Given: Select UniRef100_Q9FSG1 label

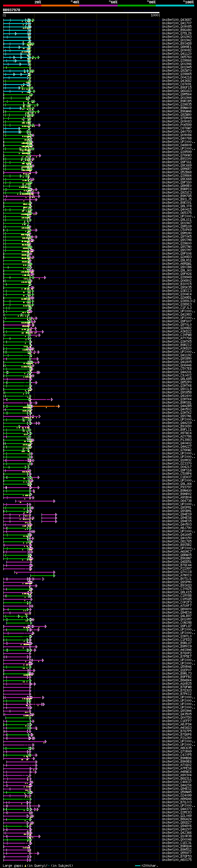Looking at the screenshot, I should tap(177, 162).
